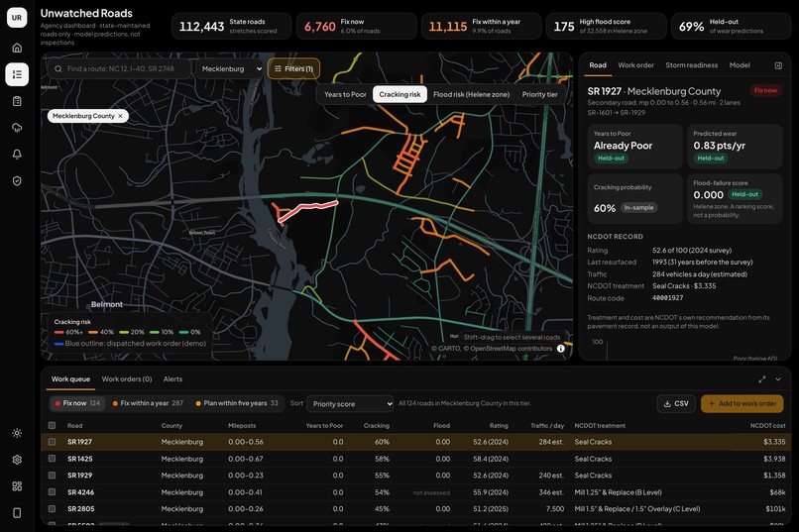Collapse the road detail side panel icon
Viewport: 799px width, 532px height.
[778, 65]
